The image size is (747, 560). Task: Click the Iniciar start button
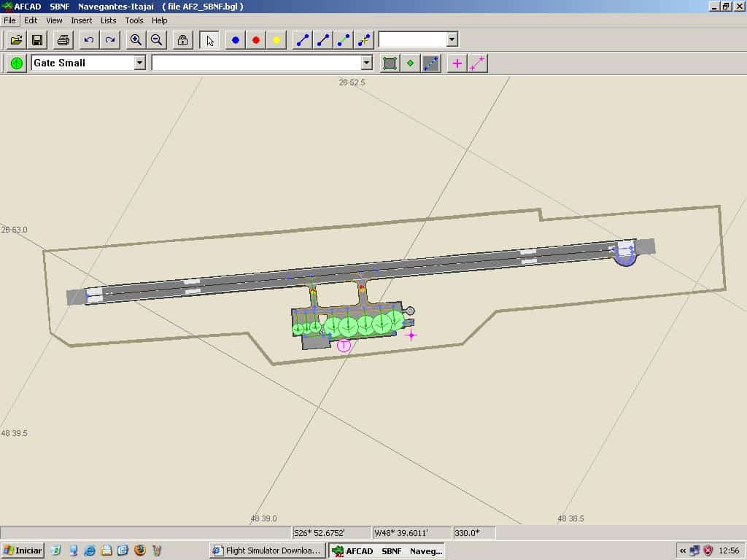tap(23, 551)
